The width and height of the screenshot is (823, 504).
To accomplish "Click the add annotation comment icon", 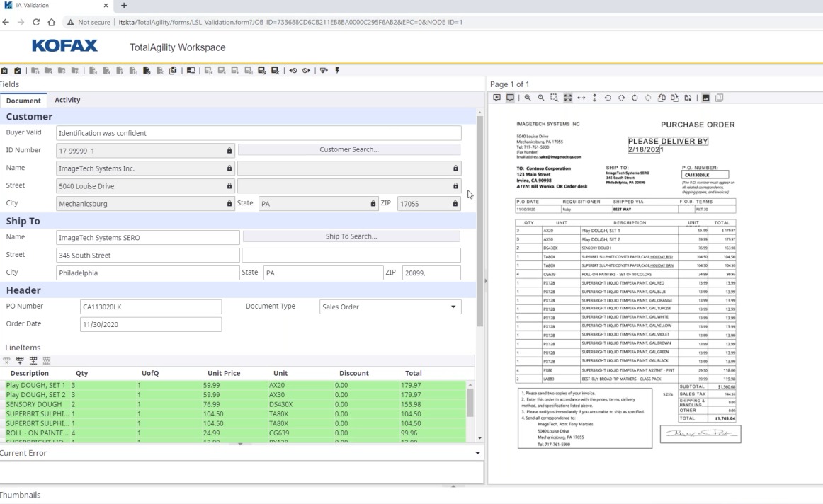I will 496,98.
